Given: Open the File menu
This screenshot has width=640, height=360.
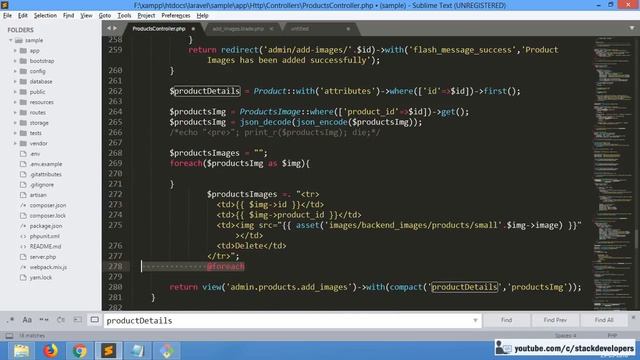Looking at the screenshot, I should pyautogui.click(x=7, y=16).
